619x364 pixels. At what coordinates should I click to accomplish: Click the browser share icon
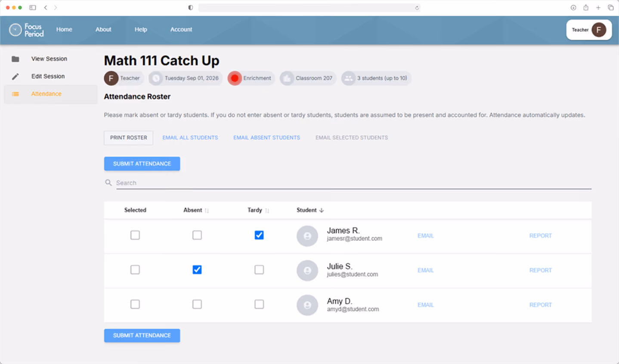click(586, 8)
